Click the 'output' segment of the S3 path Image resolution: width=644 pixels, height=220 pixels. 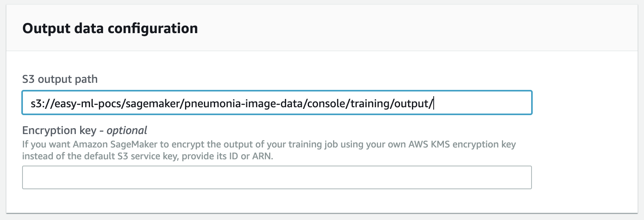411,103
